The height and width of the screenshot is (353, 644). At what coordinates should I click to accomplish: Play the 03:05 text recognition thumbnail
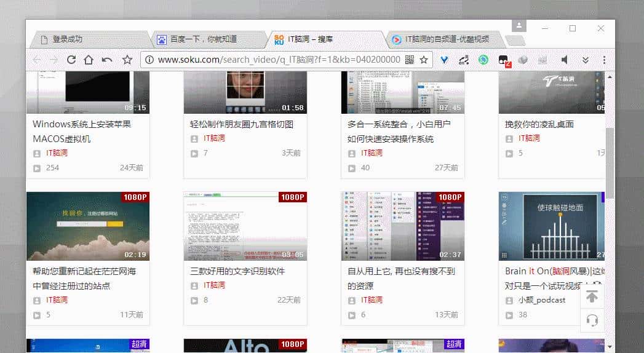point(245,226)
